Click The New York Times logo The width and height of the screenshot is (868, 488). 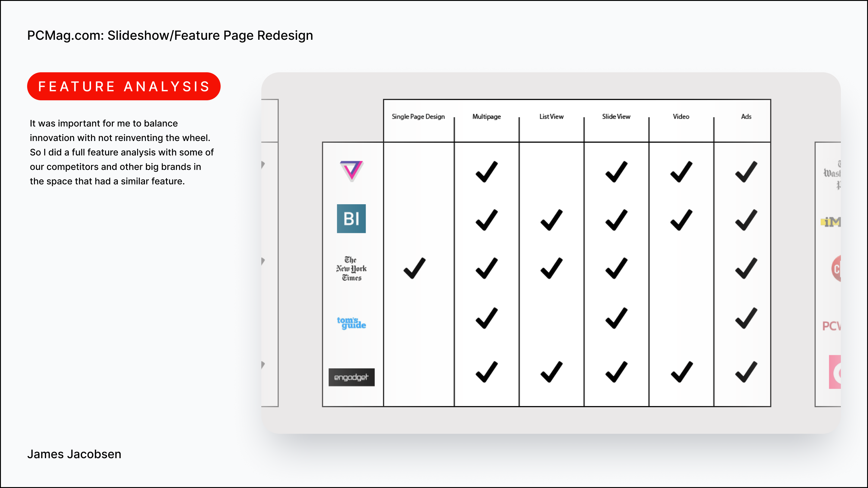[351, 268]
